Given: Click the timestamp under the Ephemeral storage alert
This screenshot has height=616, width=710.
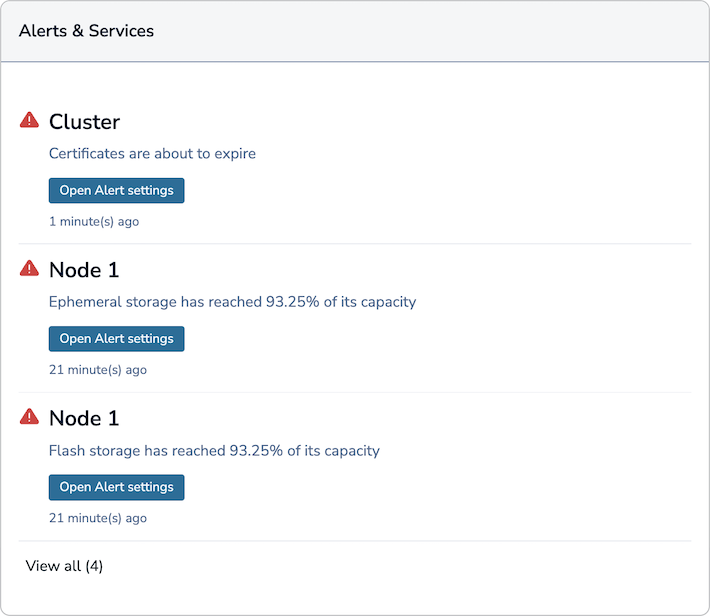Looking at the screenshot, I should click(x=98, y=369).
